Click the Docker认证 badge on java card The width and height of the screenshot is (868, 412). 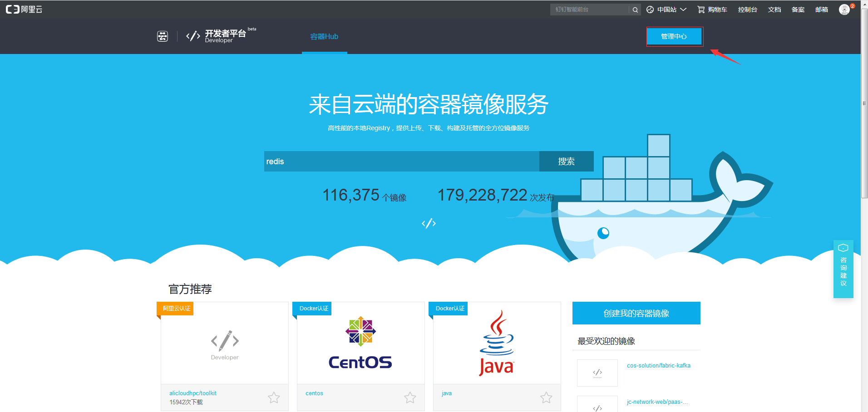click(x=449, y=309)
